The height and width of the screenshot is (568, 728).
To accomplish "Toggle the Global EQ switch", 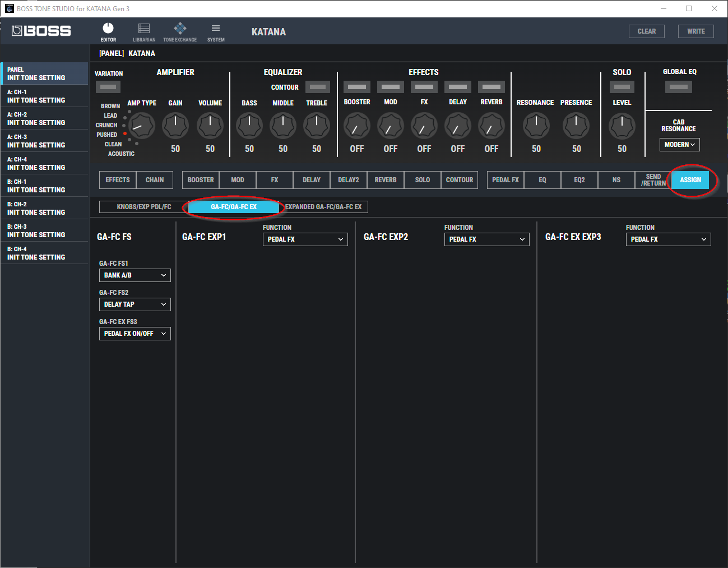I will point(679,87).
